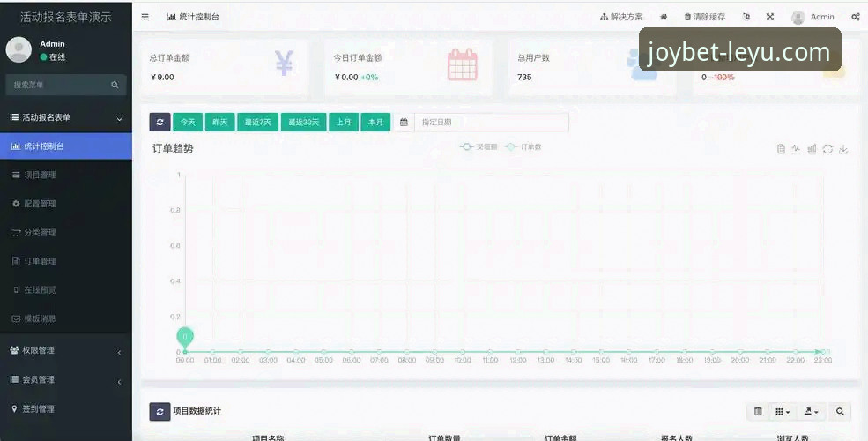Image resolution: width=868 pixels, height=441 pixels.
Task: Click the magnifier icon in sidebar search
Action: pos(115,85)
